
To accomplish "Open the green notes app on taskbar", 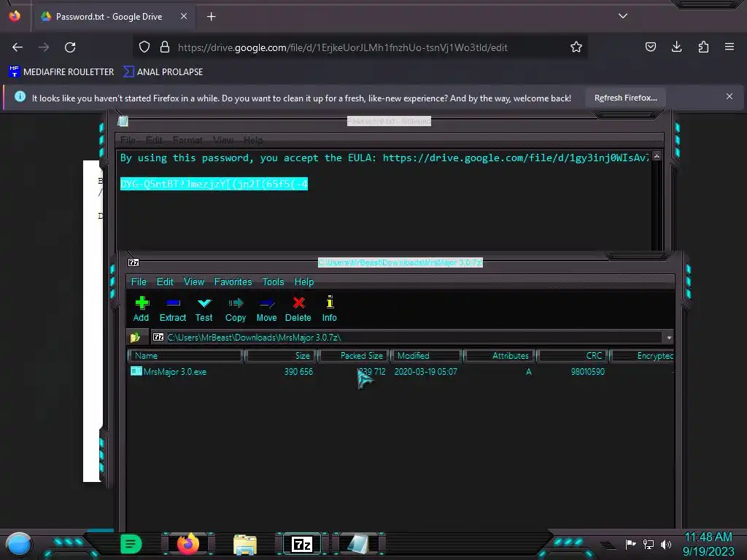I will click(x=131, y=544).
